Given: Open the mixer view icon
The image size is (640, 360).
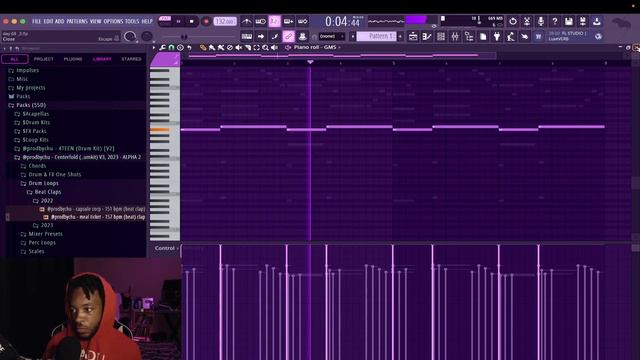Looking at the screenshot, I should point(455,37).
